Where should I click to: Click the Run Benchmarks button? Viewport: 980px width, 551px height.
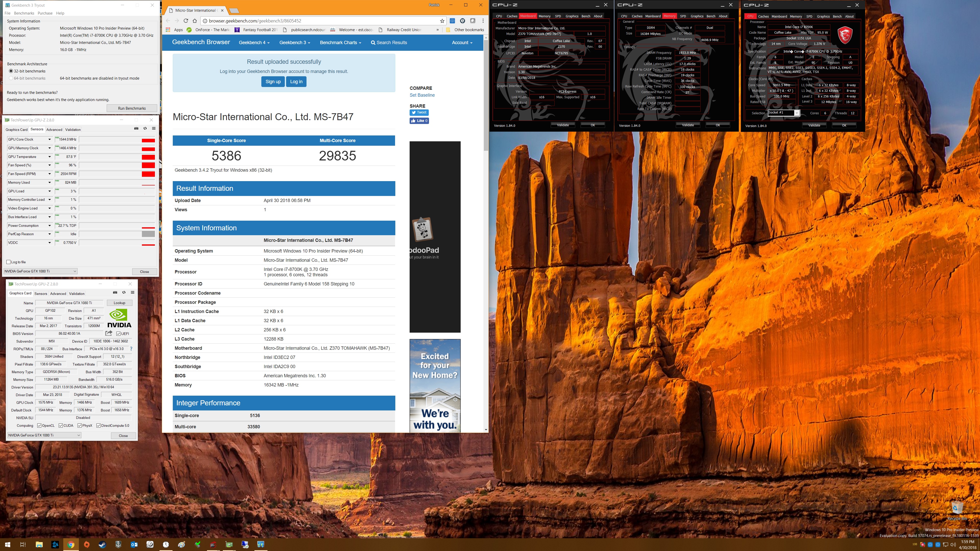point(132,108)
